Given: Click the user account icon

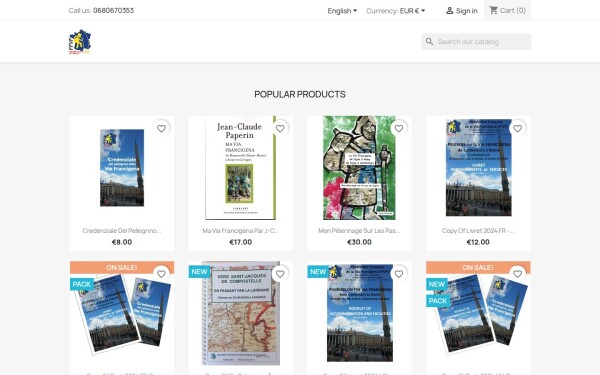Looking at the screenshot, I should coord(449,11).
